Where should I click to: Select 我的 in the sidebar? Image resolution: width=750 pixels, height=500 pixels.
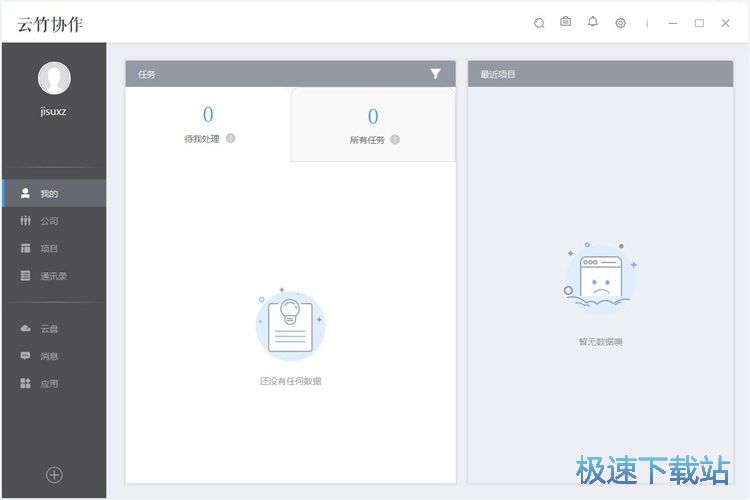coord(54,193)
